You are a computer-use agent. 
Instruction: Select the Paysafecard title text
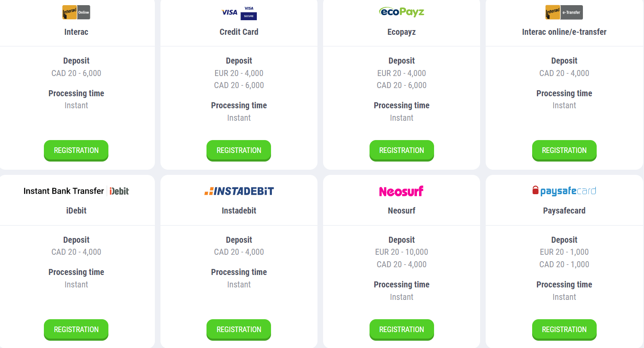[564, 211]
